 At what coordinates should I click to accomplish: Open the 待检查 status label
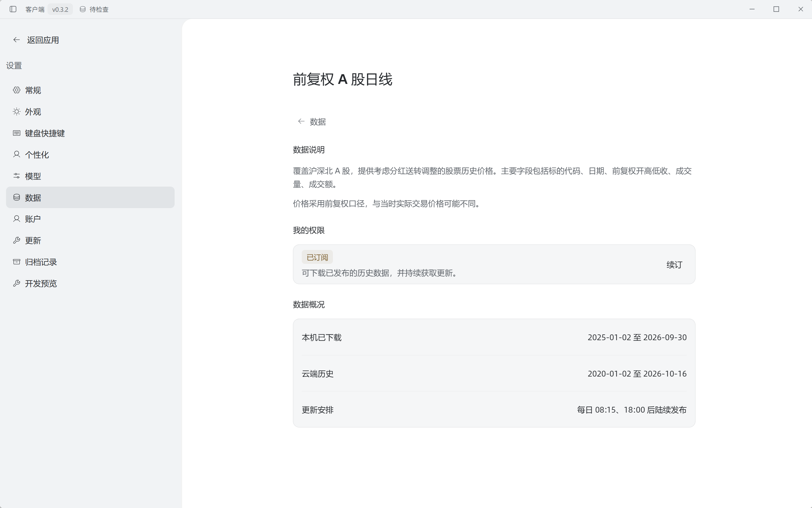[x=99, y=9]
